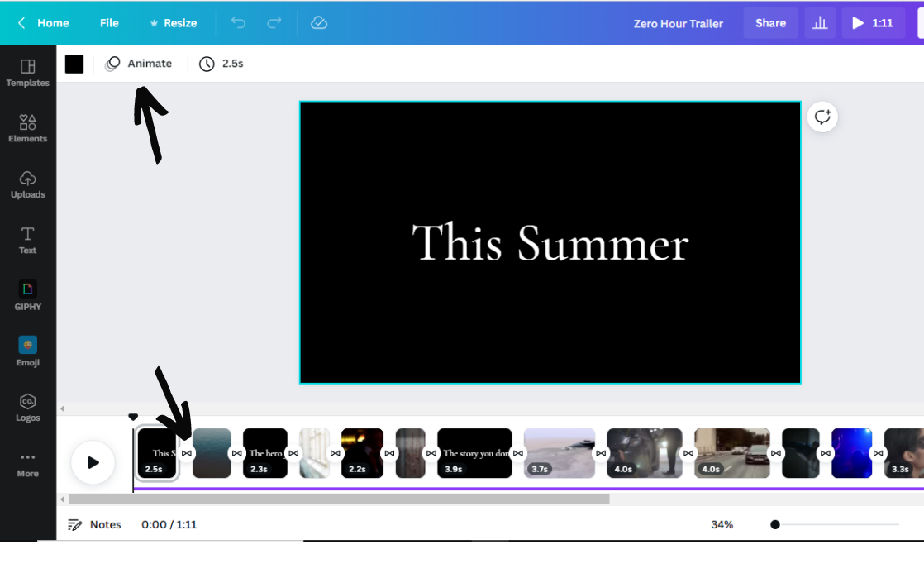This screenshot has height=578, width=924.
Task: Open the black background color swatch
Action: [x=74, y=64]
